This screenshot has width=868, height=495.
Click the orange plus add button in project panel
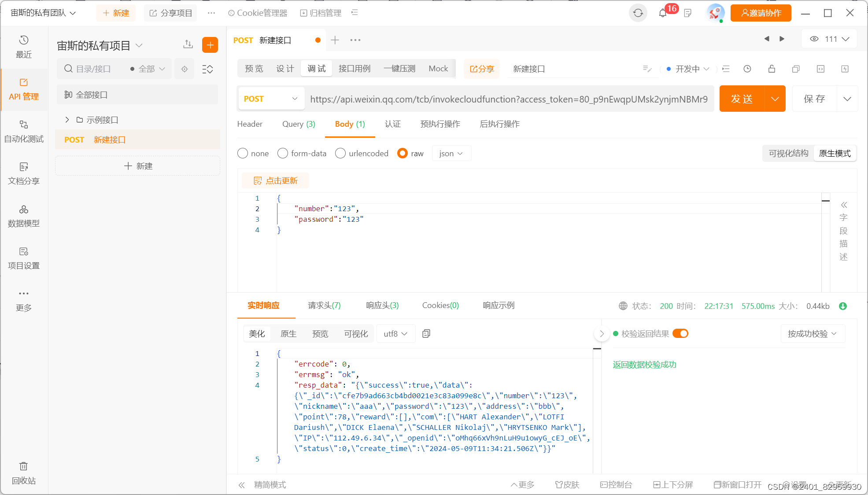click(x=210, y=45)
